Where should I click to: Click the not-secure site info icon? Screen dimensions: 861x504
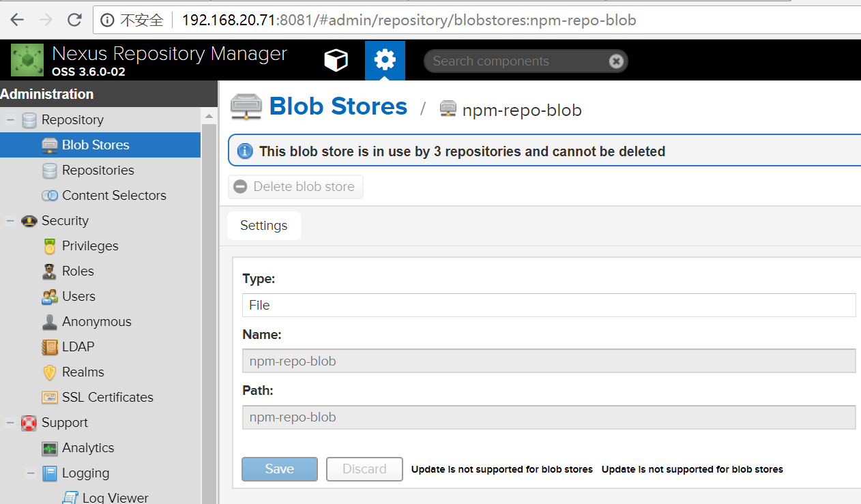(106, 20)
